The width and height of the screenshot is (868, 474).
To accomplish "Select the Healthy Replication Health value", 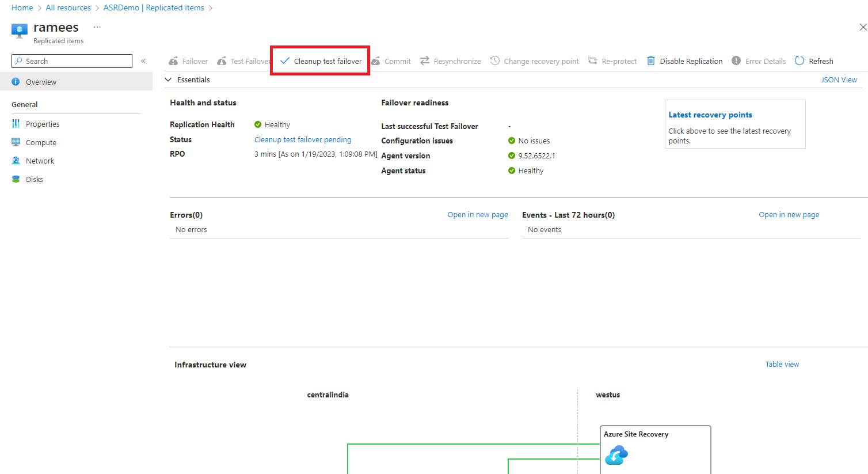I will (277, 124).
